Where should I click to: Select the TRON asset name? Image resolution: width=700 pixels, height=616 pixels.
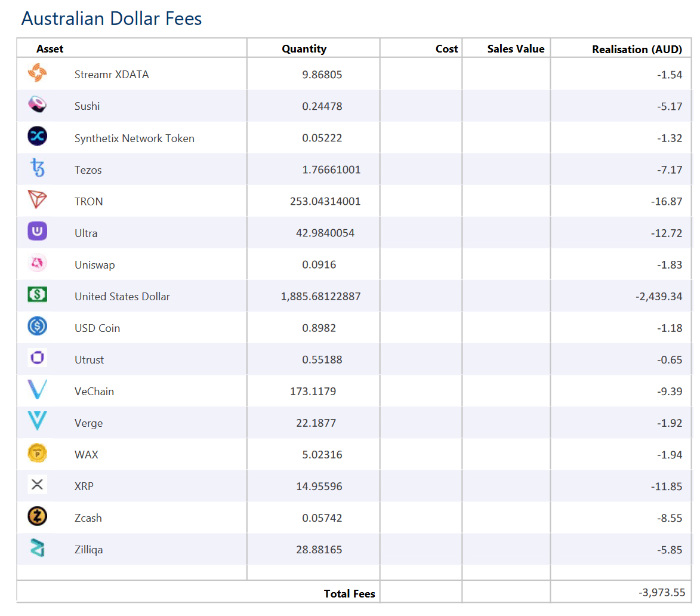tap(88, 202)
